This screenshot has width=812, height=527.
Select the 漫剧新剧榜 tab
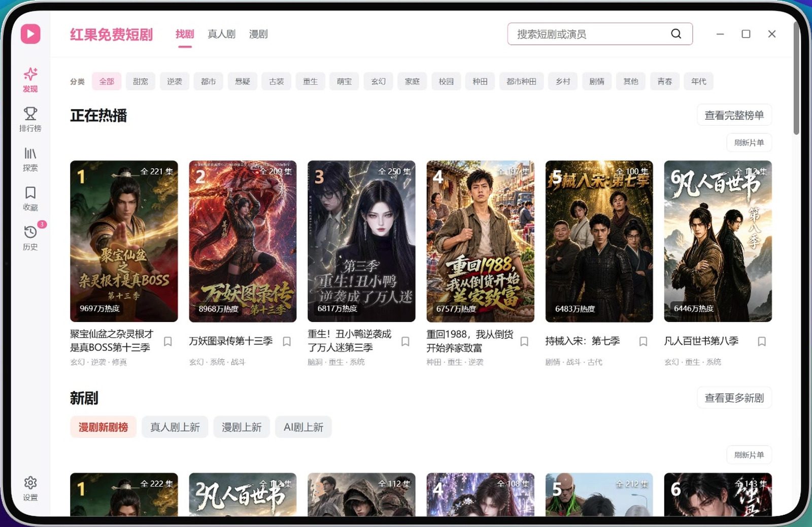(x=103, y=427)
